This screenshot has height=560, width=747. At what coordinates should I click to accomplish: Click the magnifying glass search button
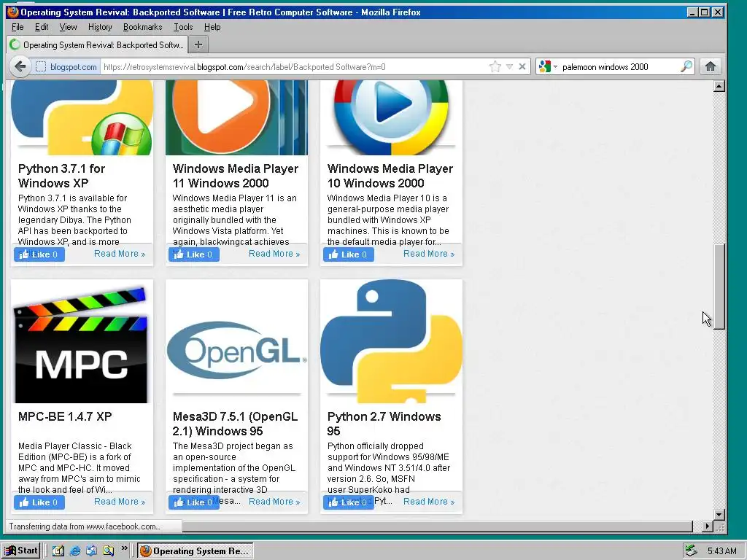coord(686,66)
